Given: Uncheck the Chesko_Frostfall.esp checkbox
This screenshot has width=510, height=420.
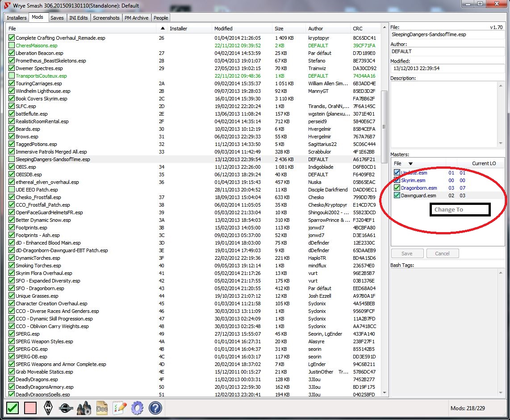Looking at the screenshot, I should click(x=12, y=197).
